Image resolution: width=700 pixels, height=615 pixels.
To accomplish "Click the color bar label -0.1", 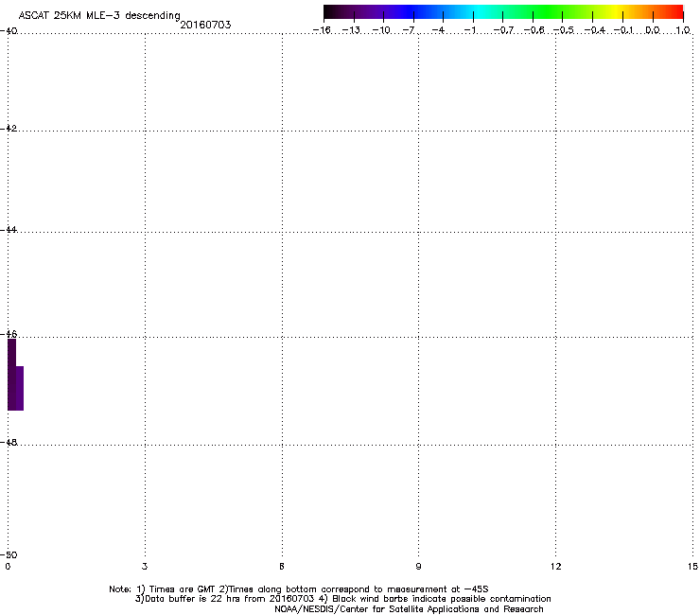I will pyautogui.click(x=623, y=30).
